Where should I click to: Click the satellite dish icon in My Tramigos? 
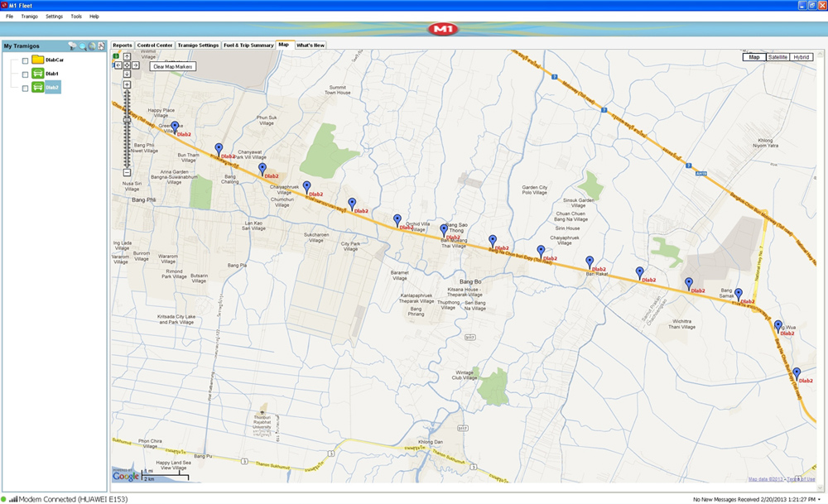(x=72, y=46)
